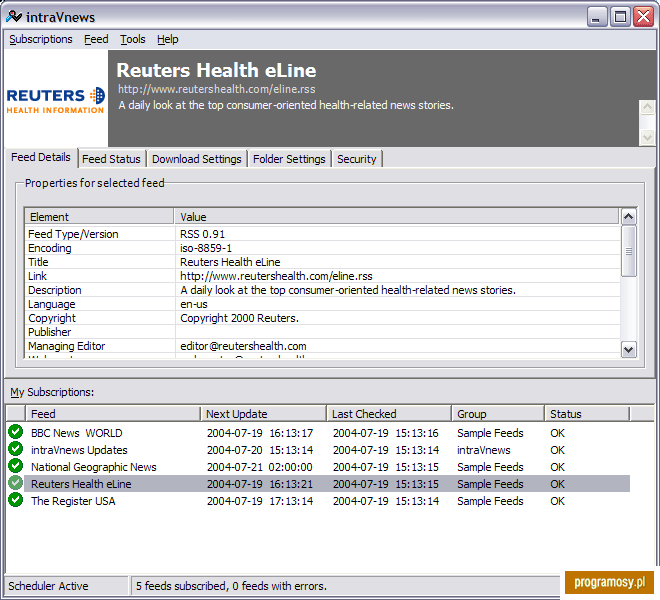Select the BBC News WORLD feed
Image resolution: width=660 pixels, height=600 pixels.
click(77, 433)
